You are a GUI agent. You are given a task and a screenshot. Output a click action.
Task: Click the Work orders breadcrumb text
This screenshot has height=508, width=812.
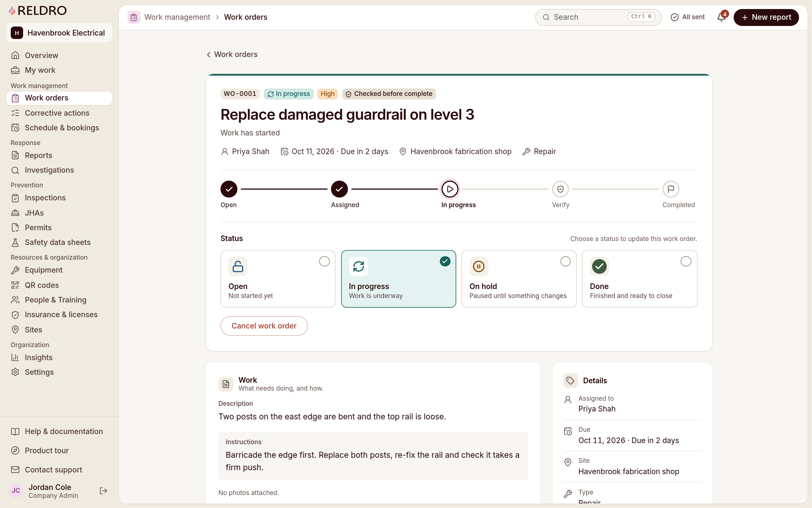[246, 17]
